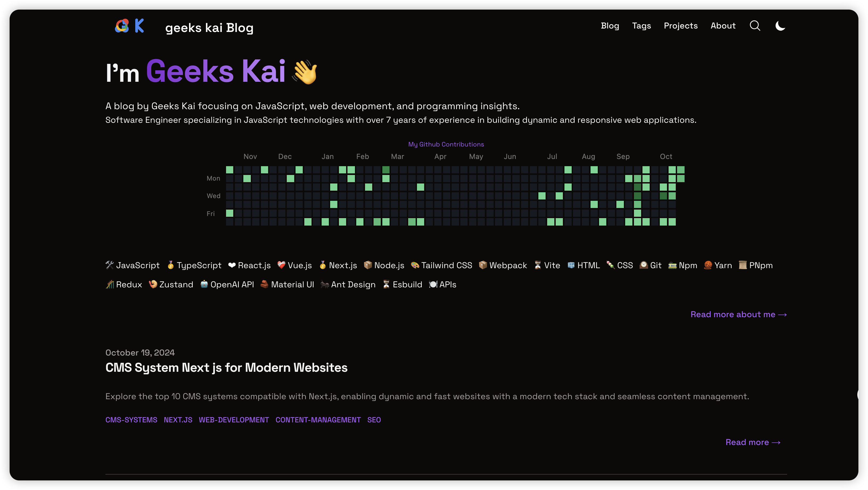Image resolution: width=868 pixels, height=490 pixels.
Task: Click the JavaScript hammer-wrench icon
Action: click(109, 265)
